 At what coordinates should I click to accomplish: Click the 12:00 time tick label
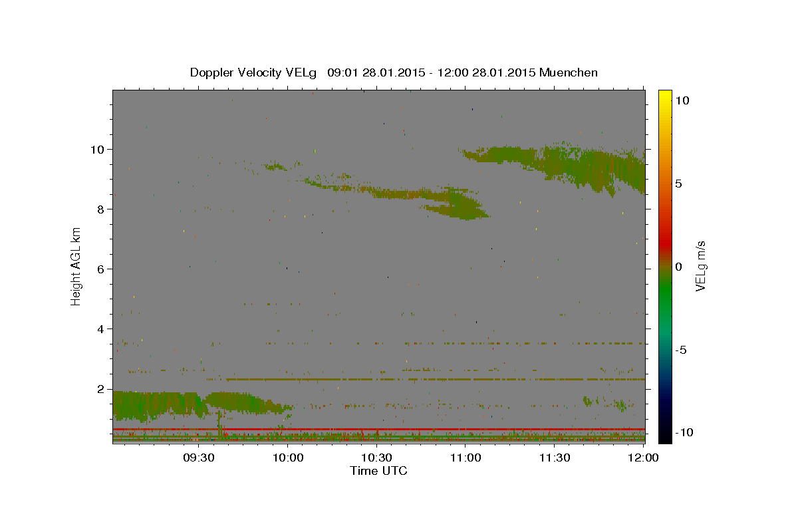643,458
